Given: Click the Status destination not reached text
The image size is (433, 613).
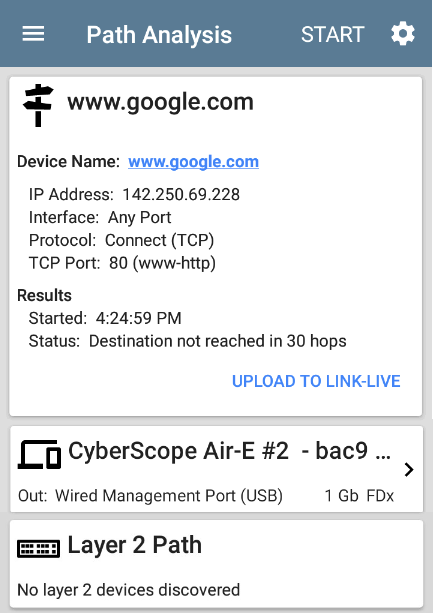Looking at the screenshot, I should [x=188, y=341].
